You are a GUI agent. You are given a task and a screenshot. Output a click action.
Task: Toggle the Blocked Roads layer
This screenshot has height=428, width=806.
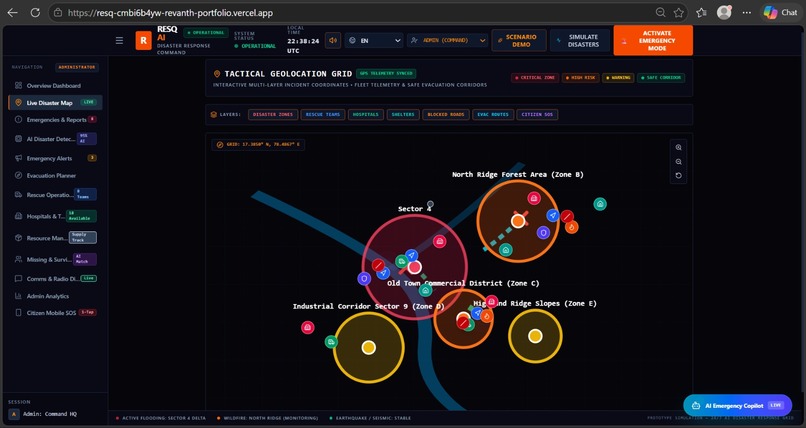pyautogui.click(x=446, y=115)
